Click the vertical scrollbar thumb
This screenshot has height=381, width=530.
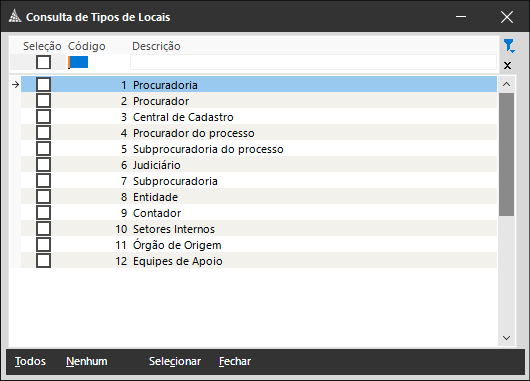506,154
